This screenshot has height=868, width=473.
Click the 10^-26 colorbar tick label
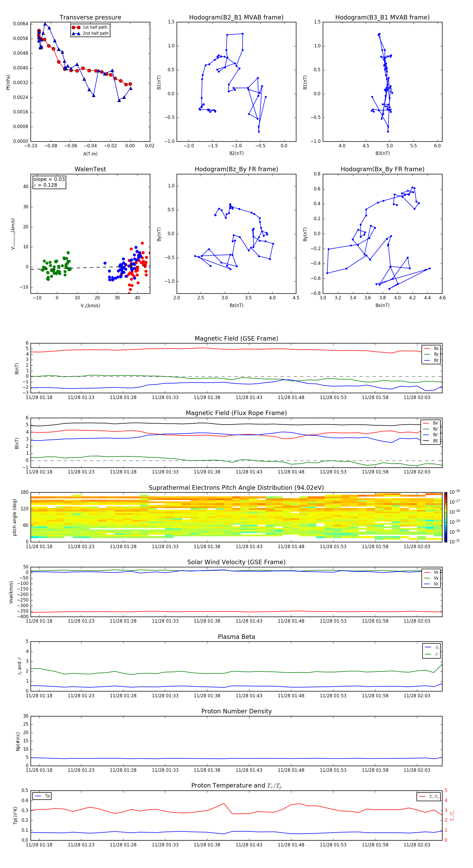[x=455, y=492]
